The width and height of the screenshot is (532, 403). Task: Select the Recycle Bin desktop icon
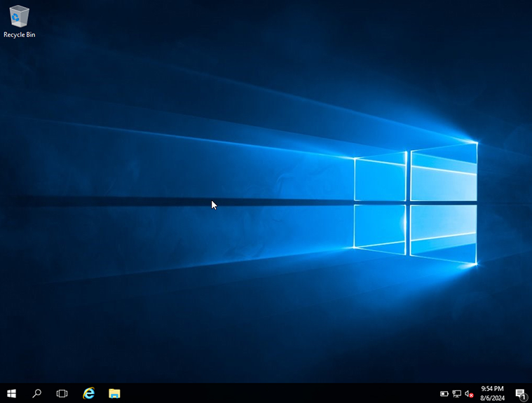coord(20,21)
